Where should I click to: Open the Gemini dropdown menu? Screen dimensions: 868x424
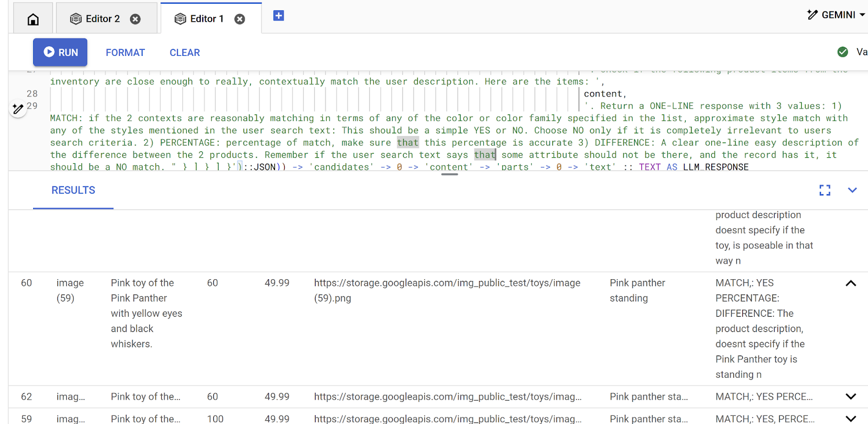click(835, 15)
